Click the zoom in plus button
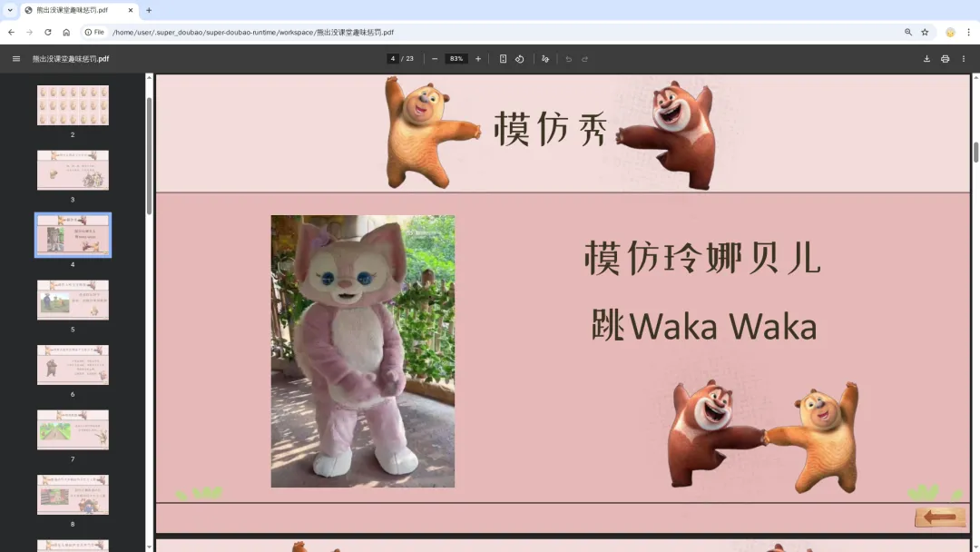This screenshot has height=552, width=980. coord(478,59)
